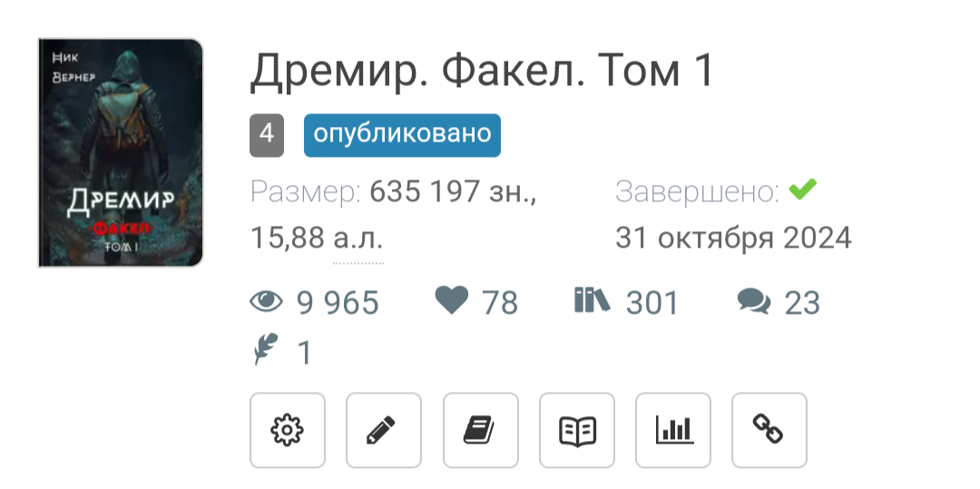Click the eye views icon
980x489 pixels.
click(266, 301)
